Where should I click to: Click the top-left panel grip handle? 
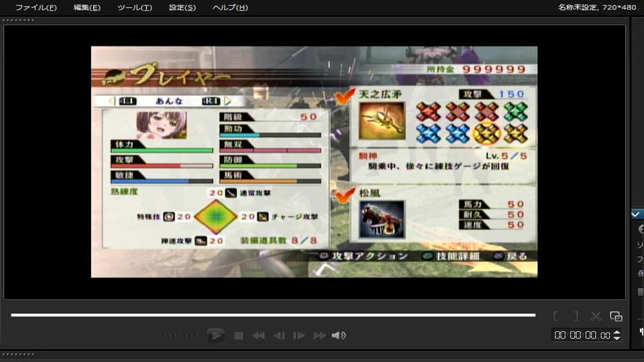[x=19, y=20]
